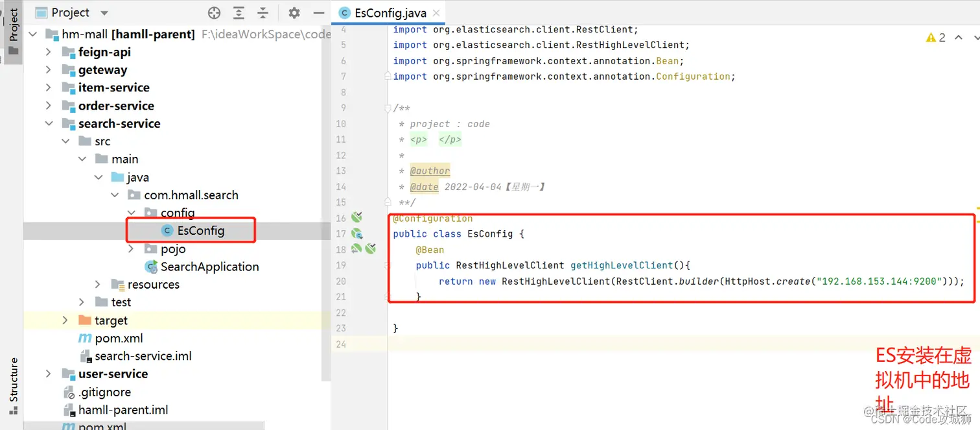Click the @author Javadoc tag
Screen dimensions: 980x430
(430, 171)
